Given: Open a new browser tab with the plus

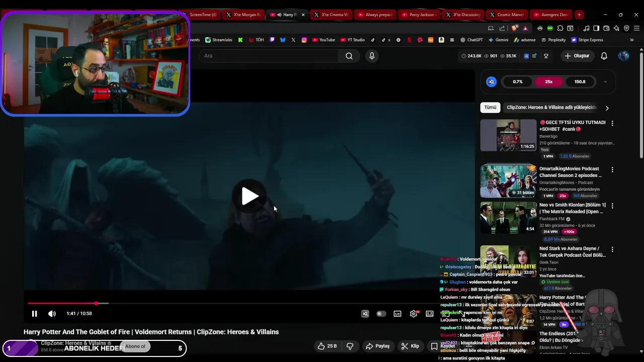Looking at the screenshot, I should click(579, 15).
